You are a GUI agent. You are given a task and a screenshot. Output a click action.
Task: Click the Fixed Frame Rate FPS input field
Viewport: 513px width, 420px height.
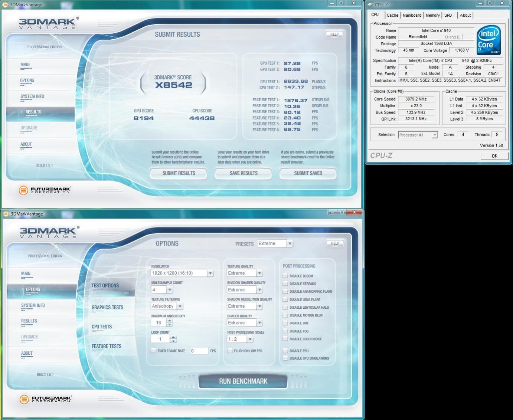click(x=199, y=351)
